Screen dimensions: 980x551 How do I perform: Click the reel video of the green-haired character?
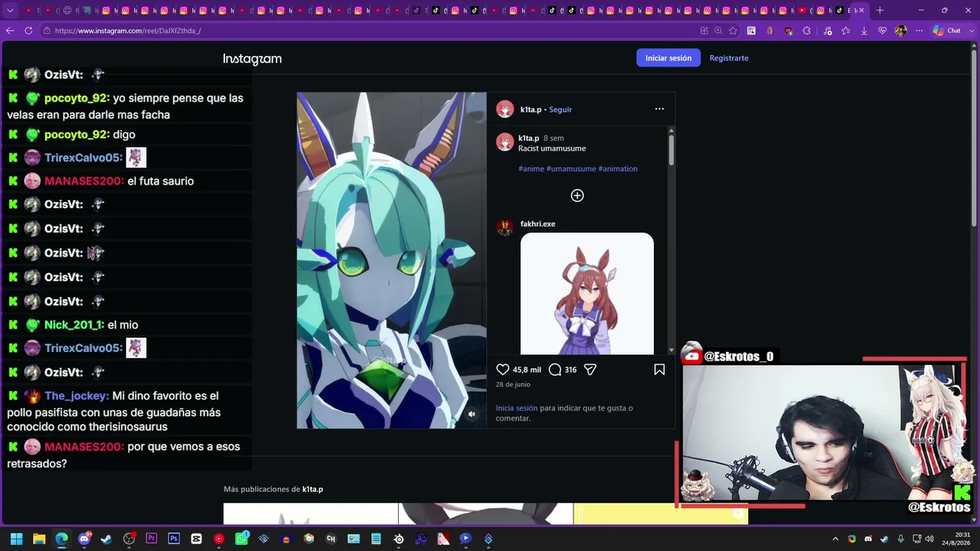click(391, 260)
